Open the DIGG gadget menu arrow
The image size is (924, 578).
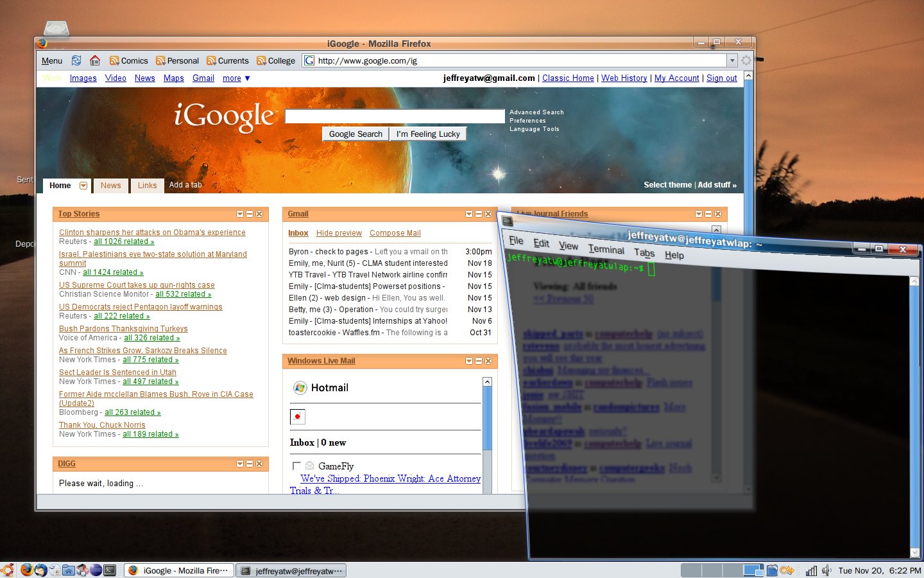tap(240, 464)
